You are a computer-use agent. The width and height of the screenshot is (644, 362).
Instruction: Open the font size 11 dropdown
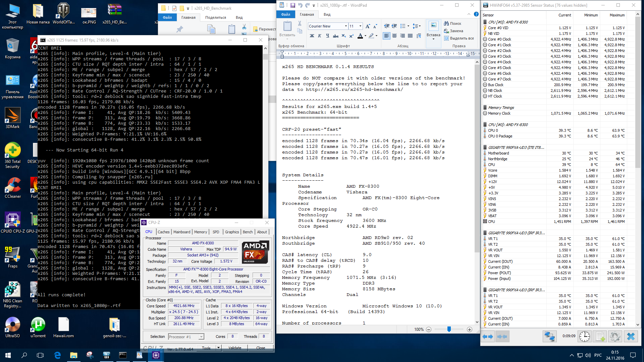pos(361,26)
